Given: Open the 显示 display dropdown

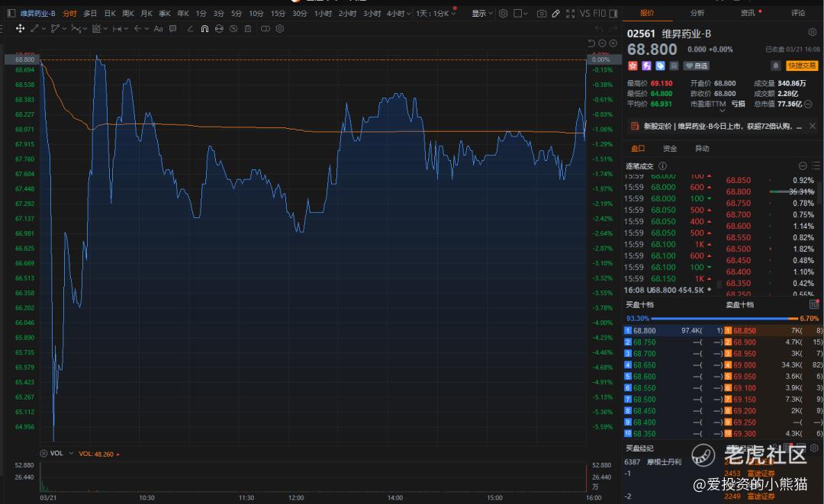Looking at the screenshot, I should click(482, 13).
